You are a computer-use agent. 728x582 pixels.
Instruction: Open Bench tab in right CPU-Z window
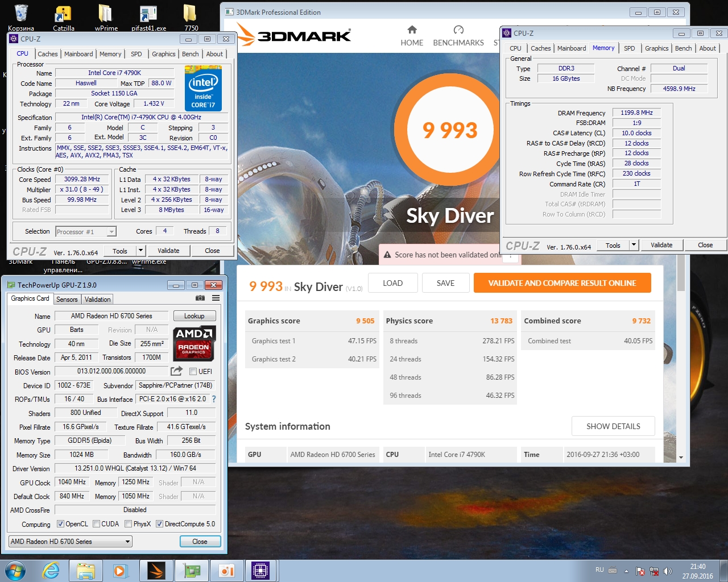pyautogui.click(x=684, y=48)
